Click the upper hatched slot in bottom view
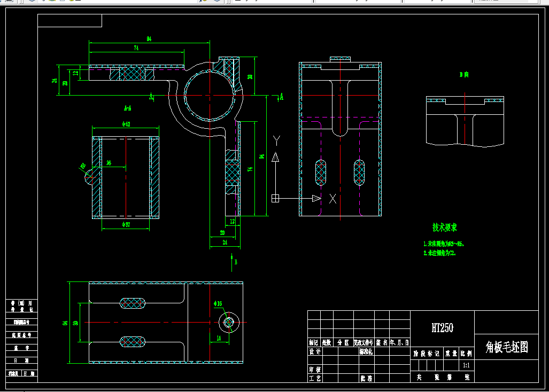Image resolution: width=549 pixels, height=392 pixels. (x=133, y=303)
